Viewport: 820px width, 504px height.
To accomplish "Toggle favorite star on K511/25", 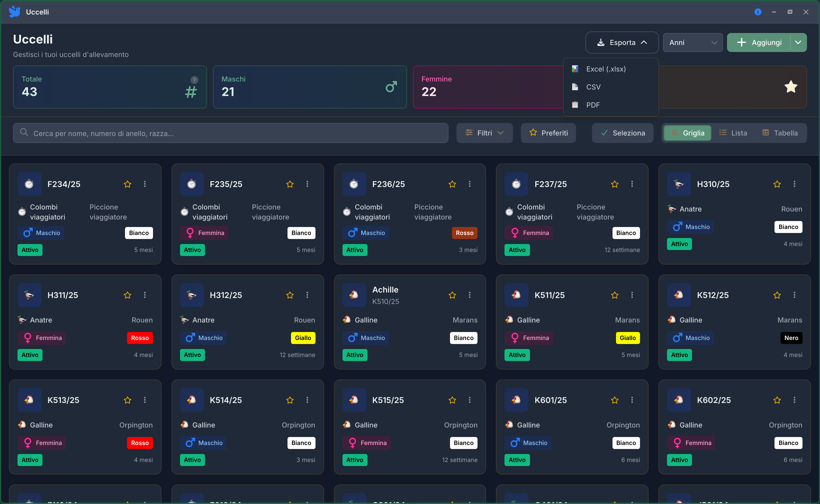I will 615,295.
